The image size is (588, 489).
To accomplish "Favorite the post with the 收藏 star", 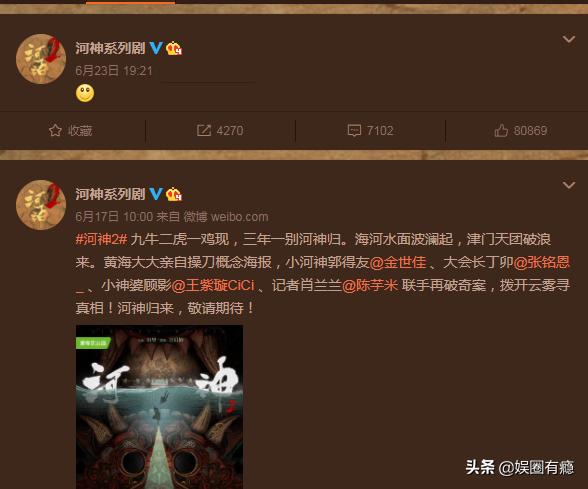I will [x=70, y=130].
